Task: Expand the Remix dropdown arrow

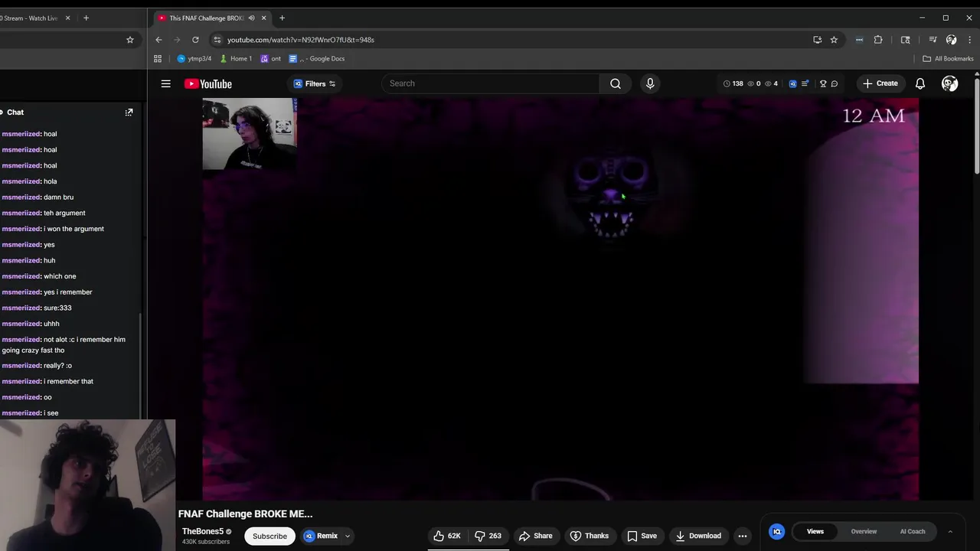Action: 348,536
